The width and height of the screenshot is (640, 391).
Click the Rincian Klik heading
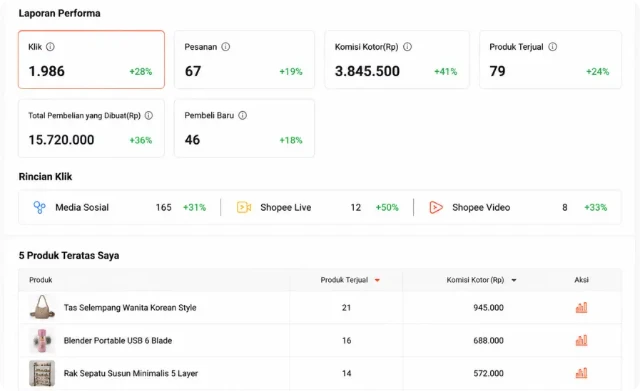45,177
